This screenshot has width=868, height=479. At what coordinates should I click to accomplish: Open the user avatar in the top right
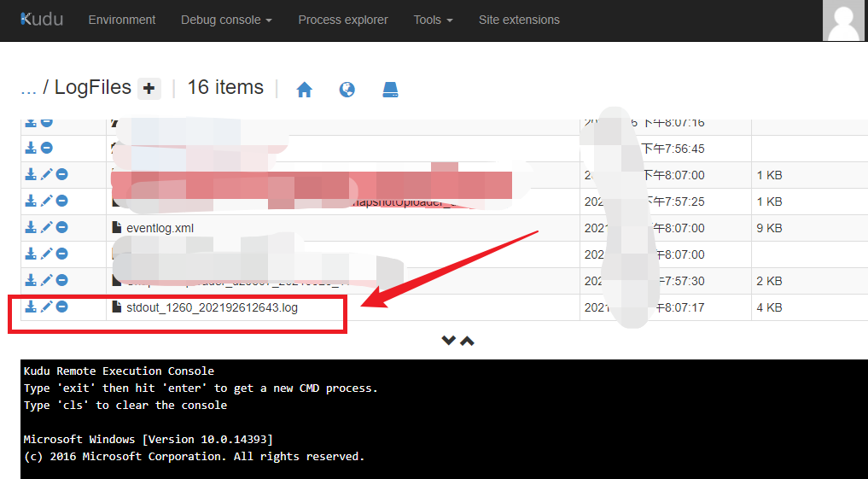[844, 20]
